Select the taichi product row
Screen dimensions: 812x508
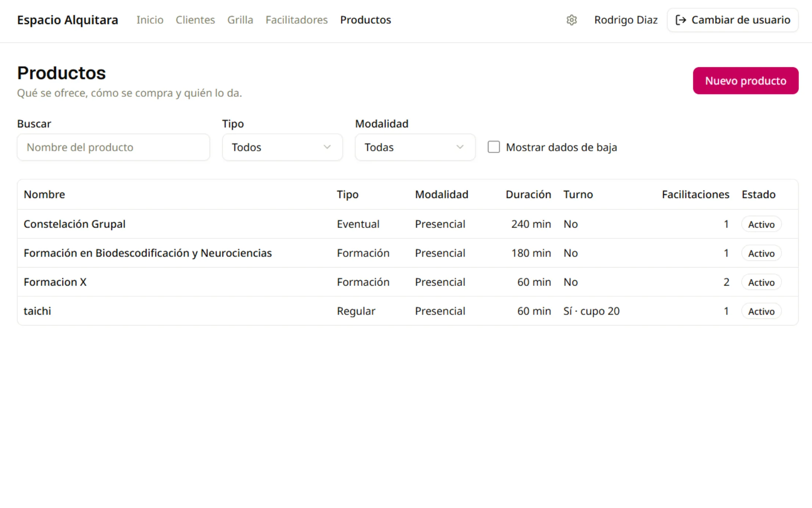407,311
